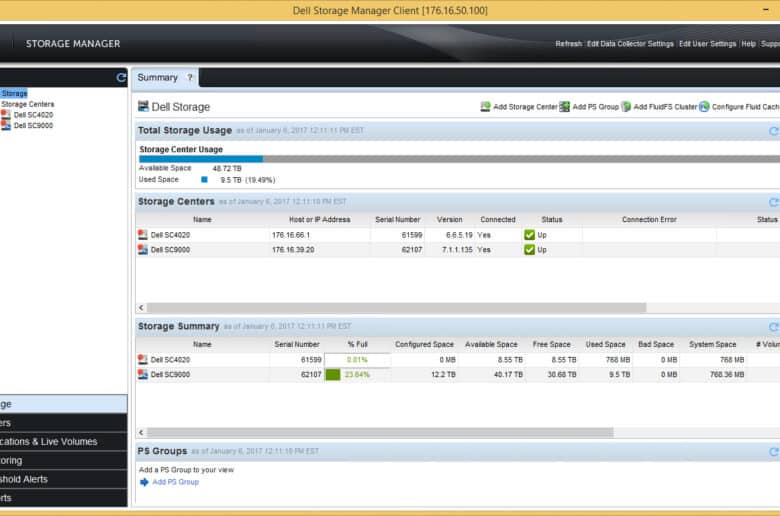Click the Configure Fluid Cache icon

(x=704, y=106)
